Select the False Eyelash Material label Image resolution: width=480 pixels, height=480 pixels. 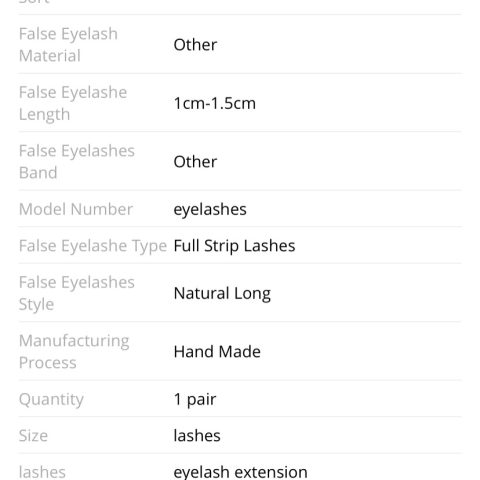[68, 45]
